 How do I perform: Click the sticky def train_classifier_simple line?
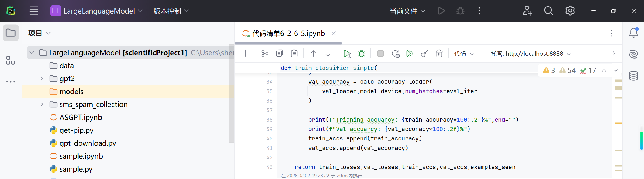(329, 68)
